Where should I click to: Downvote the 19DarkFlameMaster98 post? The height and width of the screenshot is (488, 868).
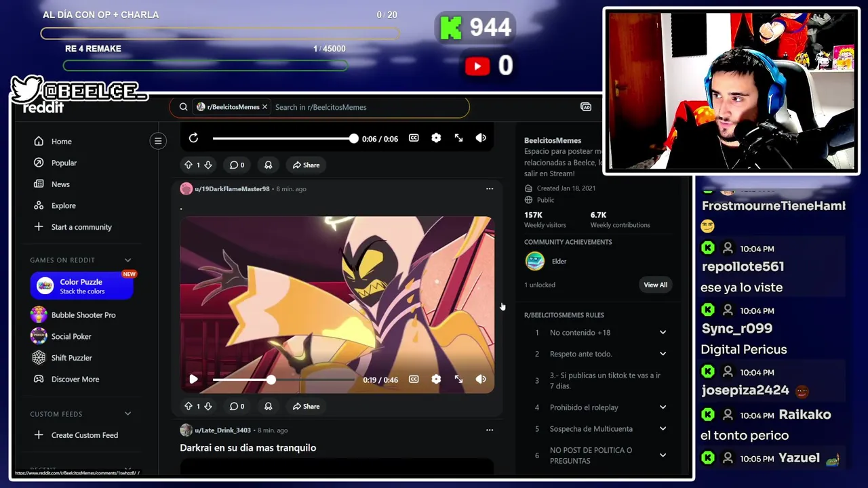[x=208, y=406]
